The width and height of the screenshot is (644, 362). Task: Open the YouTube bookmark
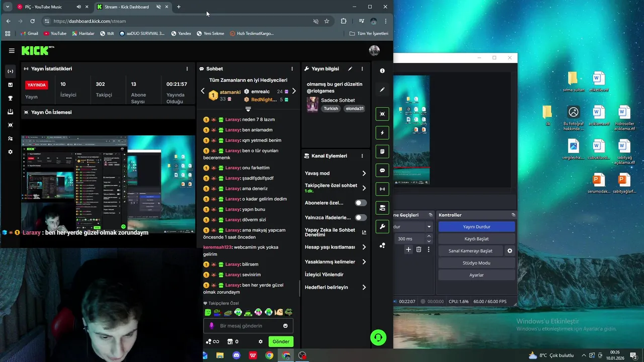coord(55,34)
